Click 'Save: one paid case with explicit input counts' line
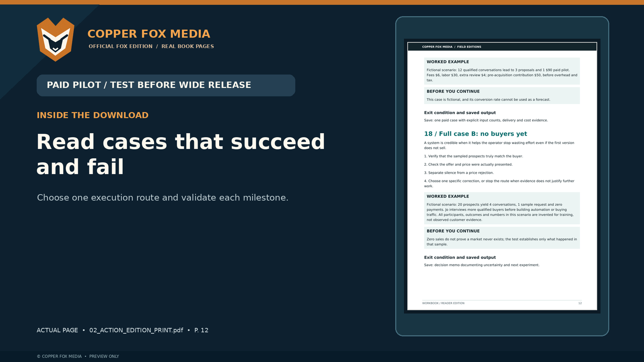The height and width of the screenshot is (362, 644). click(x=486, y=120)
